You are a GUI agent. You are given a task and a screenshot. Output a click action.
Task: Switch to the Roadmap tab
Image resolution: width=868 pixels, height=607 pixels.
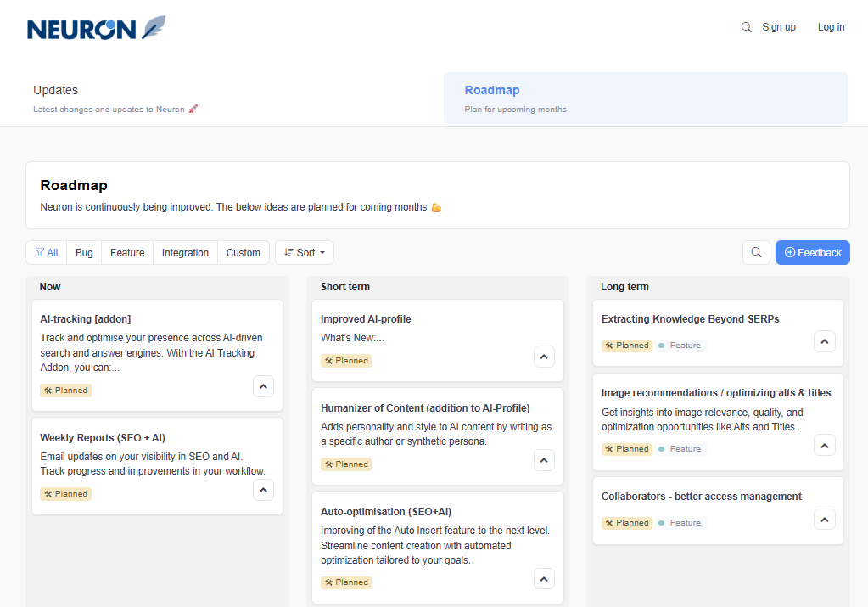tap(646, 98)
